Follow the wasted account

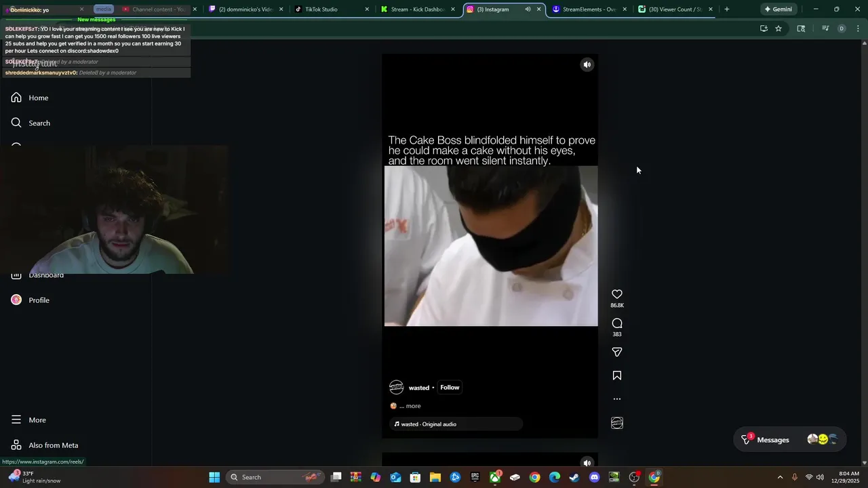click(x=450, y=388)
